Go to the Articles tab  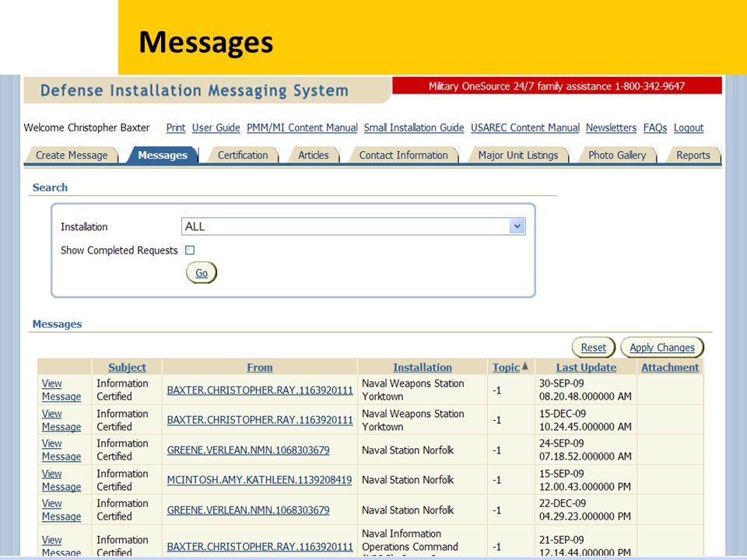tap(313, 156)
